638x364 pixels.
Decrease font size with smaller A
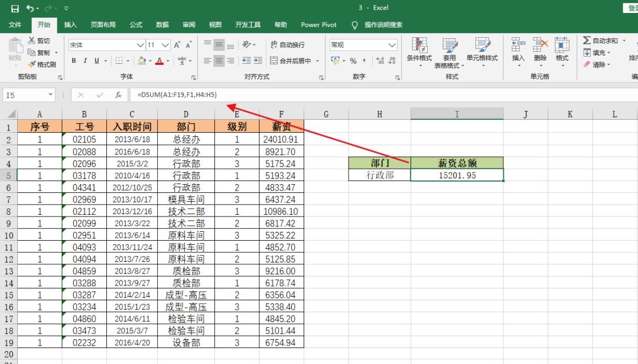[x=188, y=45]
